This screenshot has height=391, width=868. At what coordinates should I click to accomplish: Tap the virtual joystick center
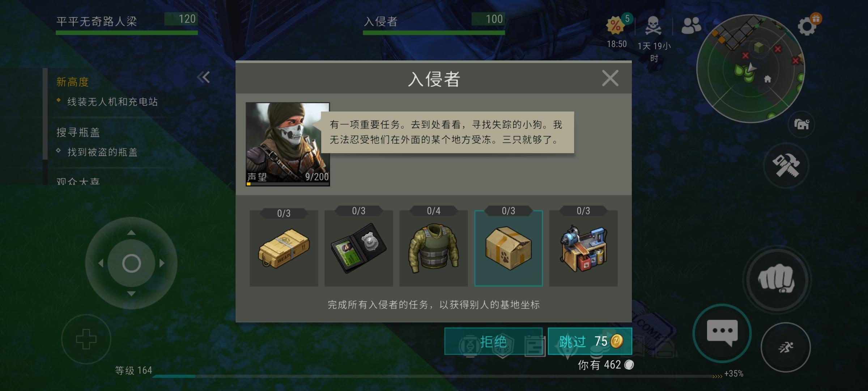tap(131, 263)
